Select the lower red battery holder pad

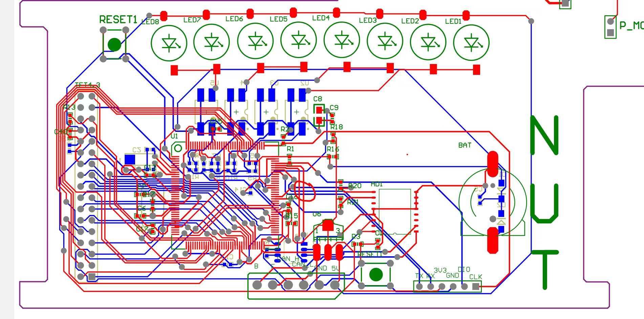493,240
